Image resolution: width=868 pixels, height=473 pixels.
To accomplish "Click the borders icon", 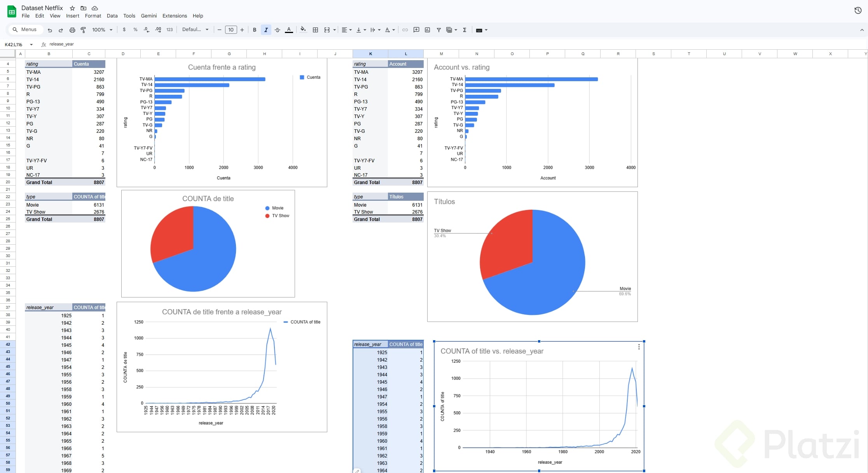I will coord(315,30).
